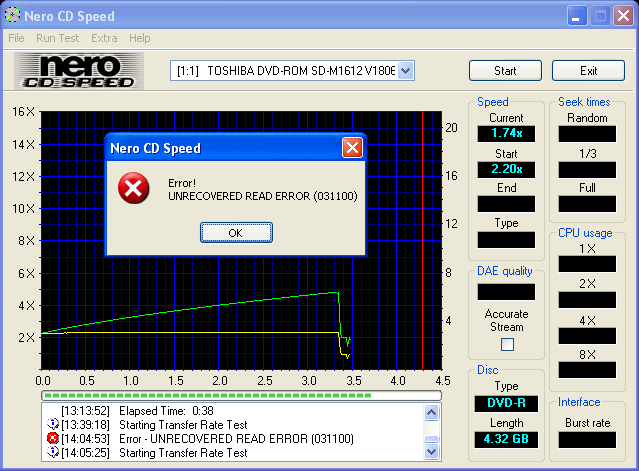639x471 pixels.
Task: Click the Nero CD Speed logo
Action: pyautogui.click(x=82, y=70)
